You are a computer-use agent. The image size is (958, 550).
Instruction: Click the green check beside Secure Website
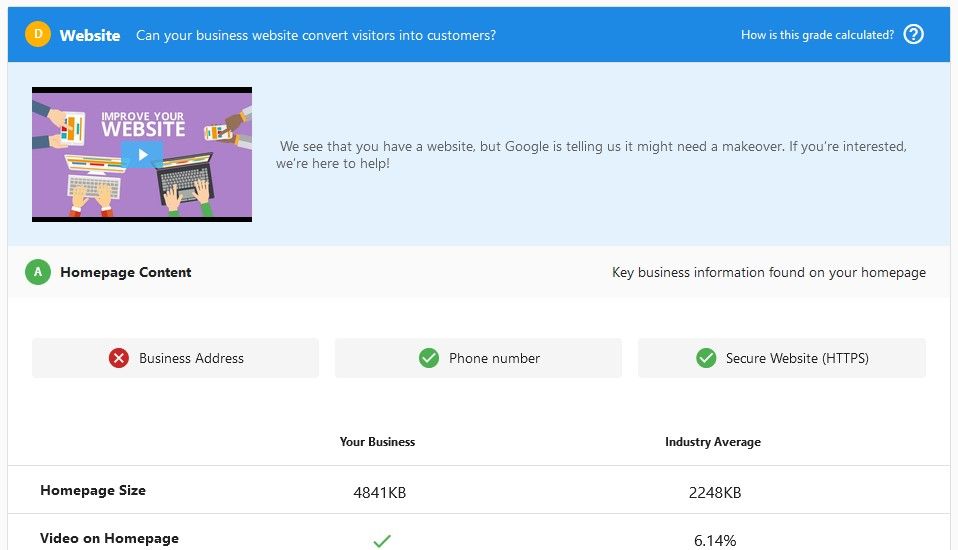point(706,358)
